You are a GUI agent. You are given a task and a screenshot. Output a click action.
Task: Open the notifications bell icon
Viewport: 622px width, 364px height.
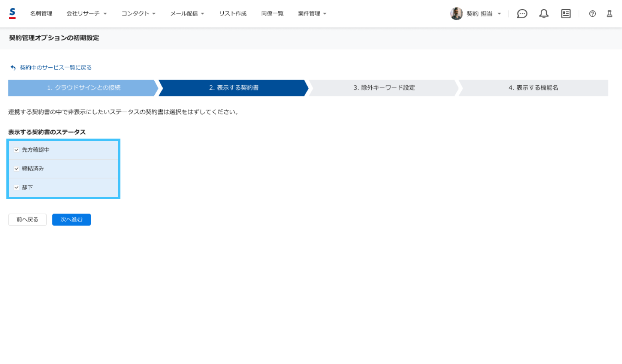tap(544, 14)
